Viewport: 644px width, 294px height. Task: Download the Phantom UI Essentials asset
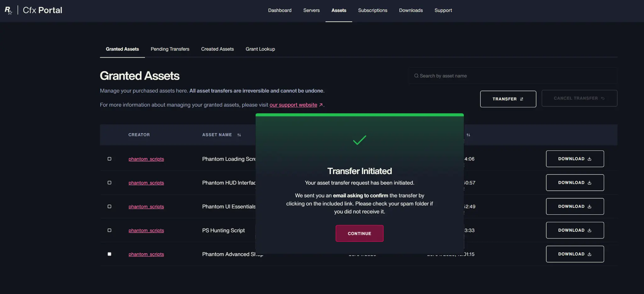tap(575, 206)
